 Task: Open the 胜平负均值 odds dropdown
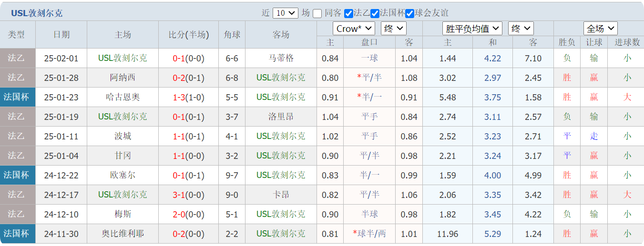(x=472, y=29)
